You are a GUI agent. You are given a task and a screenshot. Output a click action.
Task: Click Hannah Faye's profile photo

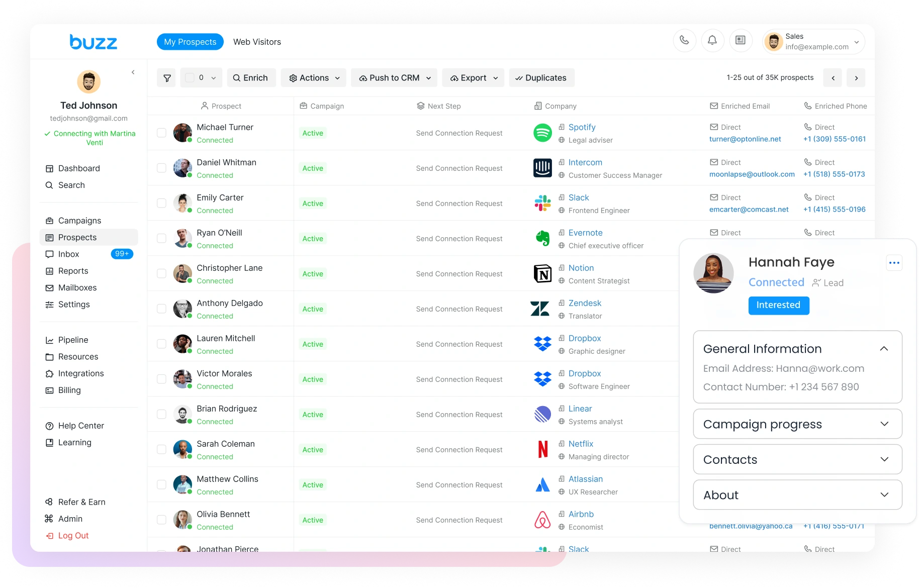(x=713, y=273)
